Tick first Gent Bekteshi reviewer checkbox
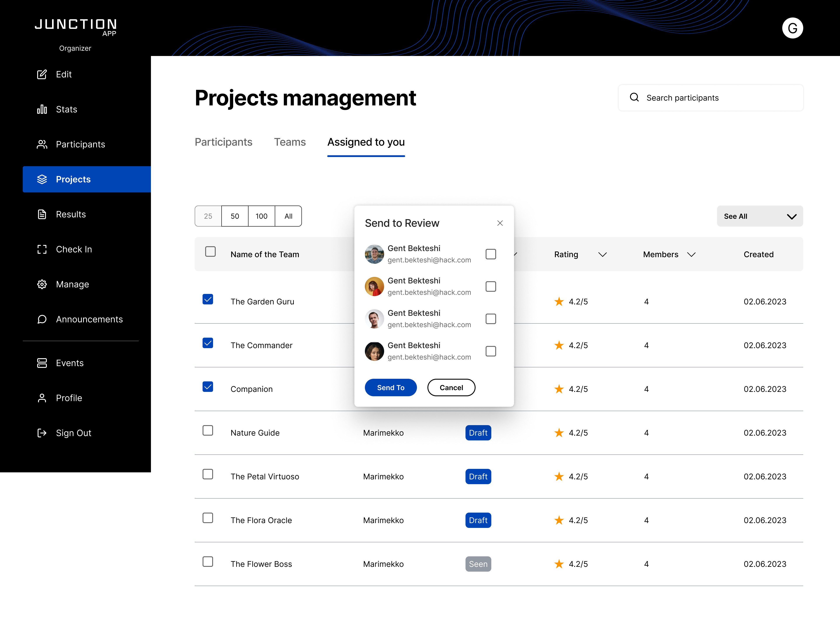Image resolution: width=840 pixels, height=632 pixels. (x=491, y=254)
